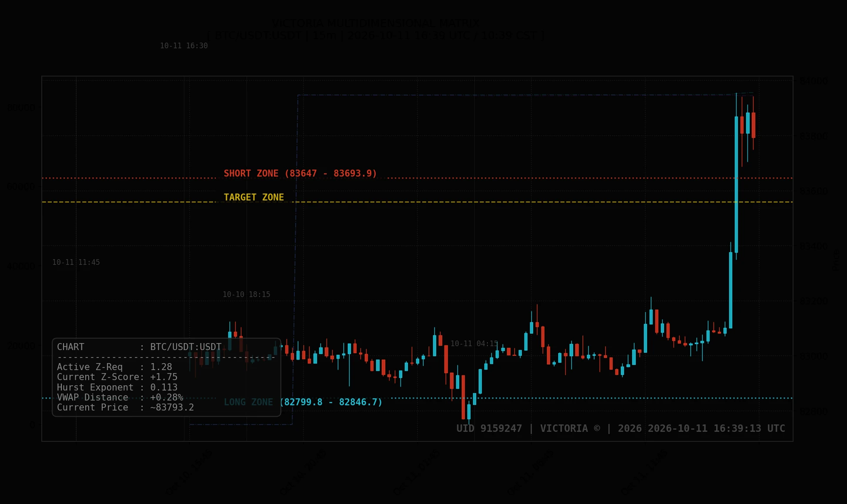Click the 10-11 04:15 timestamp annotation
Screen dimensions: 847x504
pos(474,344)
